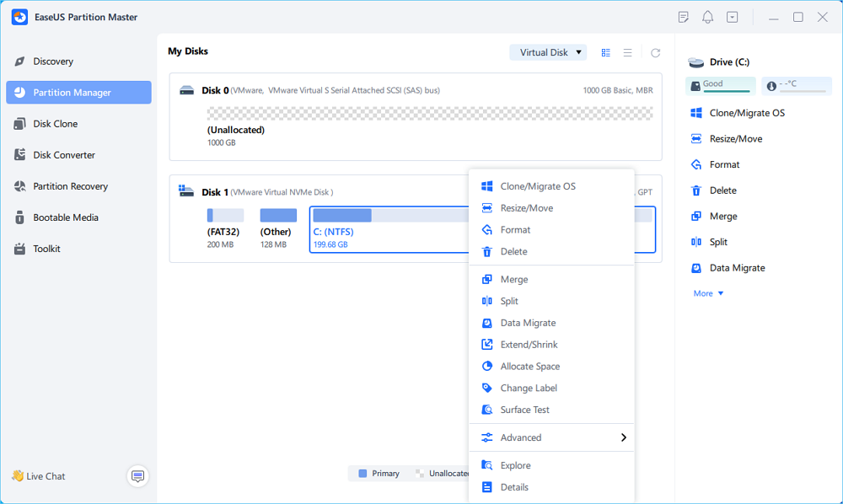Open Live Chat support link

tap(38, 476)
